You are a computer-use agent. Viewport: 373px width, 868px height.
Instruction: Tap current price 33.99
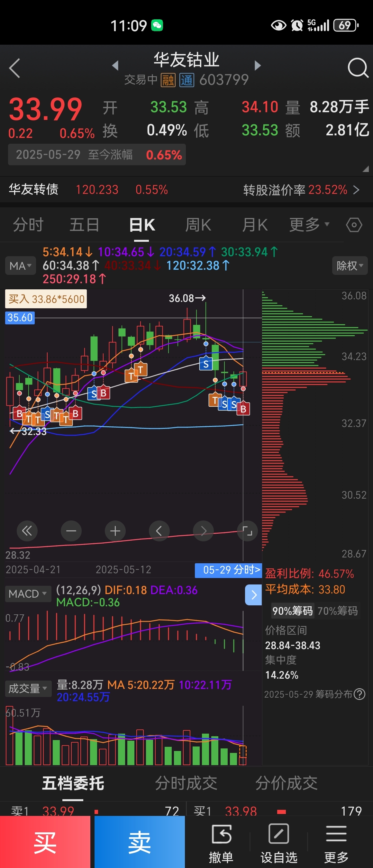(x=45, y=109)
